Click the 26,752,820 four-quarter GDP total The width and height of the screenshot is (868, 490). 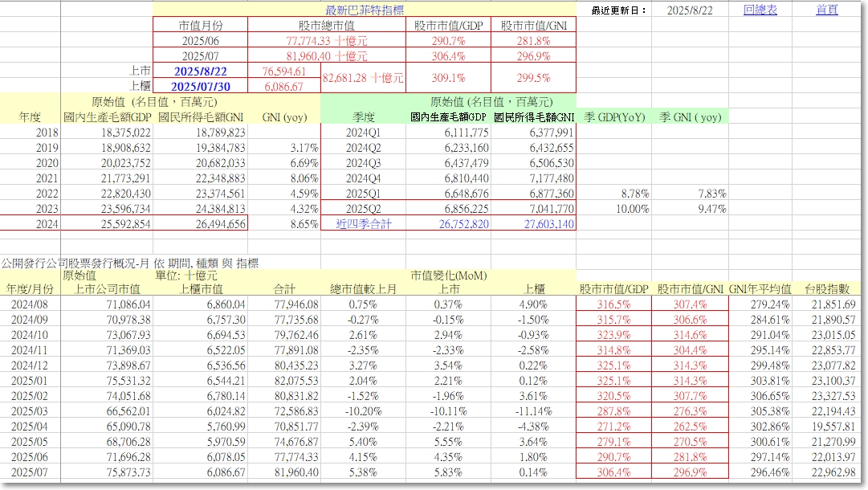pos(464,223)
